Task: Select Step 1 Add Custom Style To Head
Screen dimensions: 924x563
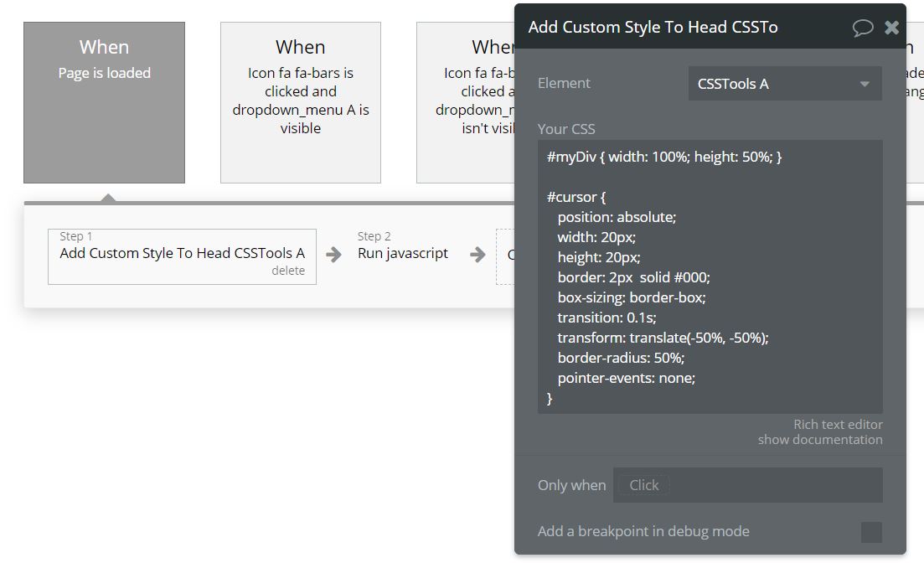Action: (x=182, y=256)
